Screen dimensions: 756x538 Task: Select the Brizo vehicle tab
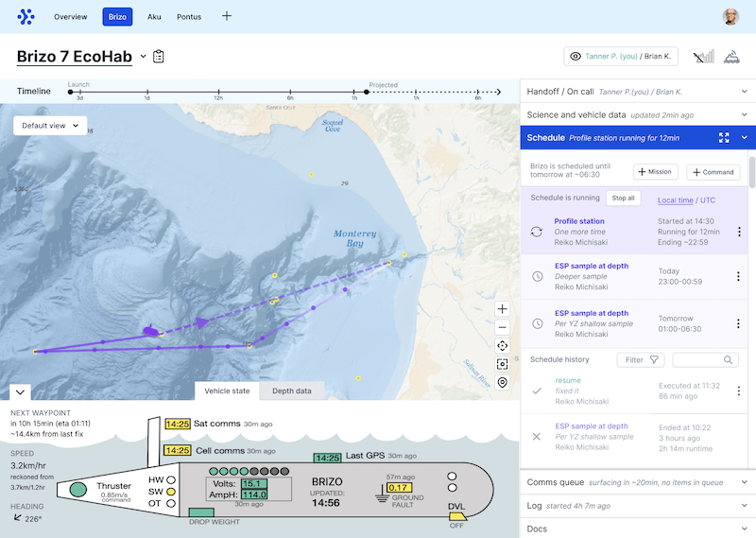pos(117,17)
